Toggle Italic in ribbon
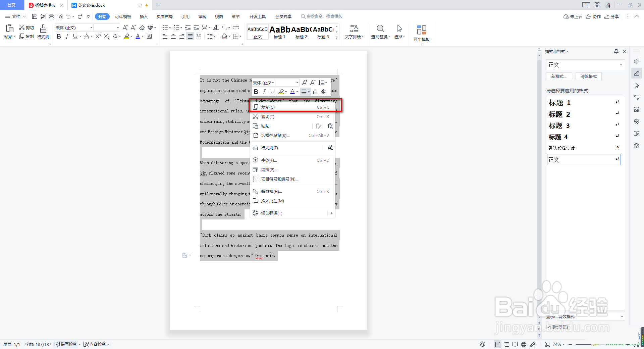This screenshot has width=644, height=349. point(67,36)
